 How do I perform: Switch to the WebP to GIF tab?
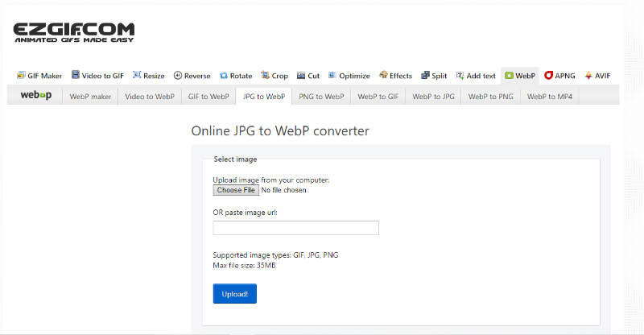(x=378, y=96)
